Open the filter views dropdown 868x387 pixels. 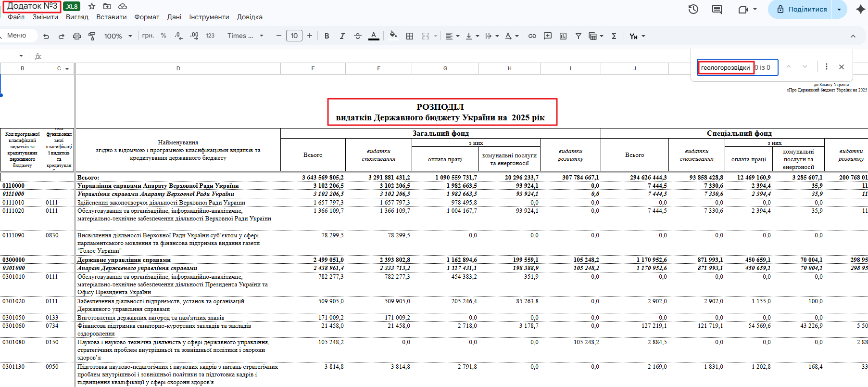coord(596,36)
